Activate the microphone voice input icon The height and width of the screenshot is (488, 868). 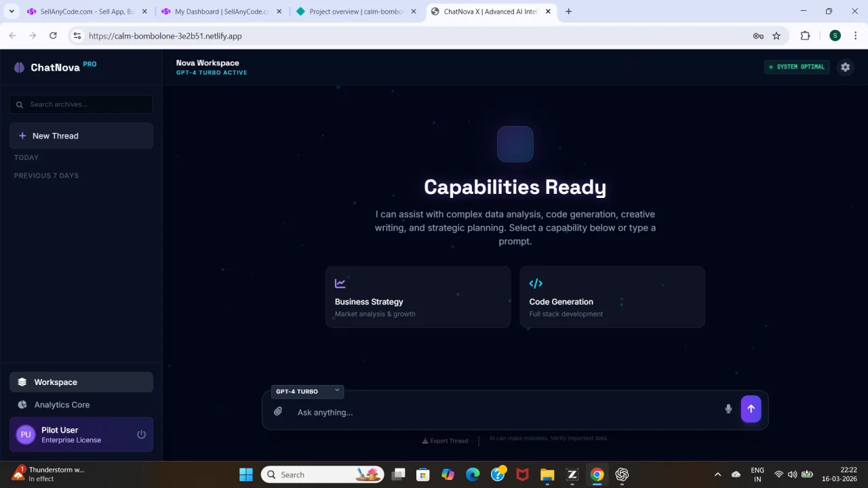tap(728, 409)
